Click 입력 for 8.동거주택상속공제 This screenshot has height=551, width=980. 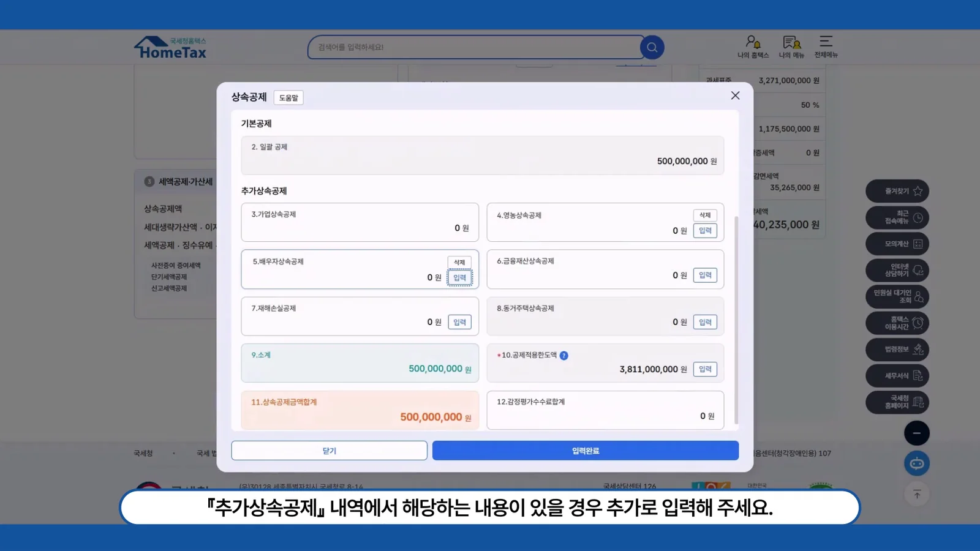click(x=705, y=322)
